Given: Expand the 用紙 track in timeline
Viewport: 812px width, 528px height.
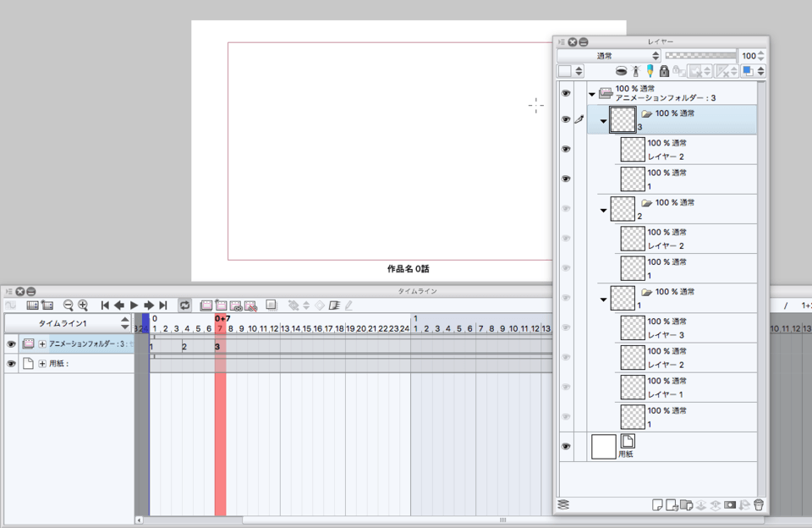Looking at the screenshot, I should pos(42,364).
